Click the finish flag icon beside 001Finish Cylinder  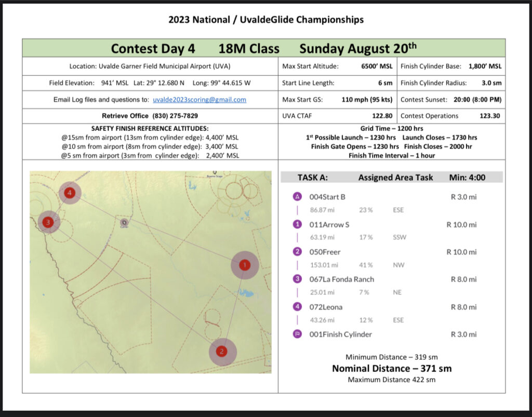(297, 334)
